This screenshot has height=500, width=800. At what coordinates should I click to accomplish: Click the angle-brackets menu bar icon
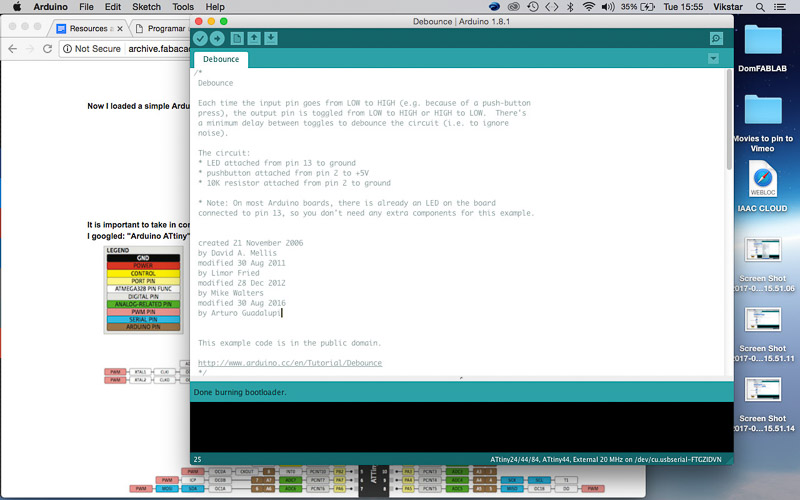point(552,7)
